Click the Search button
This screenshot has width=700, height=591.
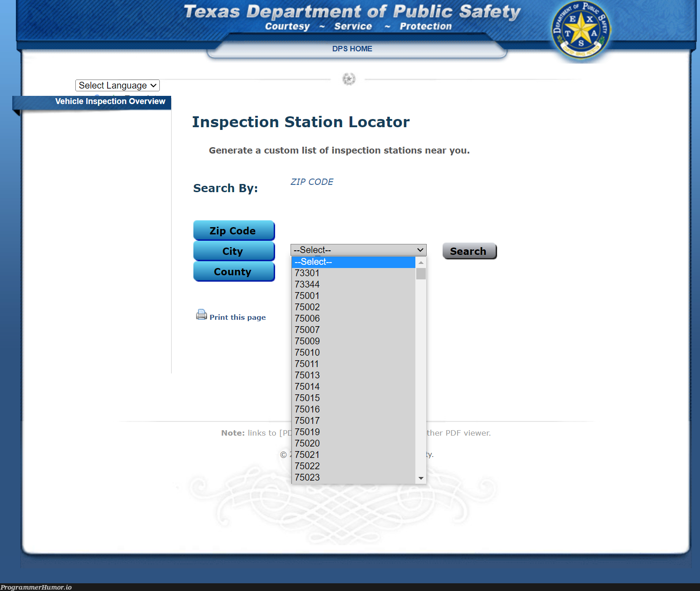pos(469,251)
